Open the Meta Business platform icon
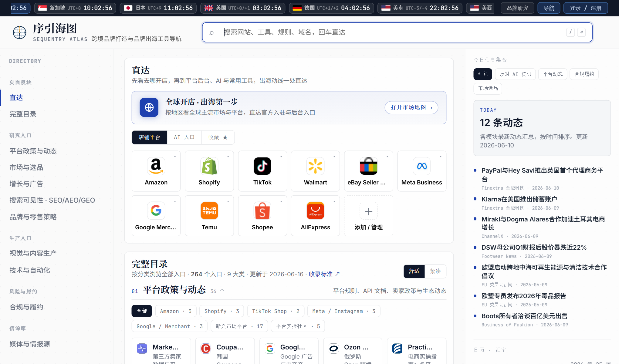This screenshot has height=364, width=619. pyautogui.click(x=421, y=166)
